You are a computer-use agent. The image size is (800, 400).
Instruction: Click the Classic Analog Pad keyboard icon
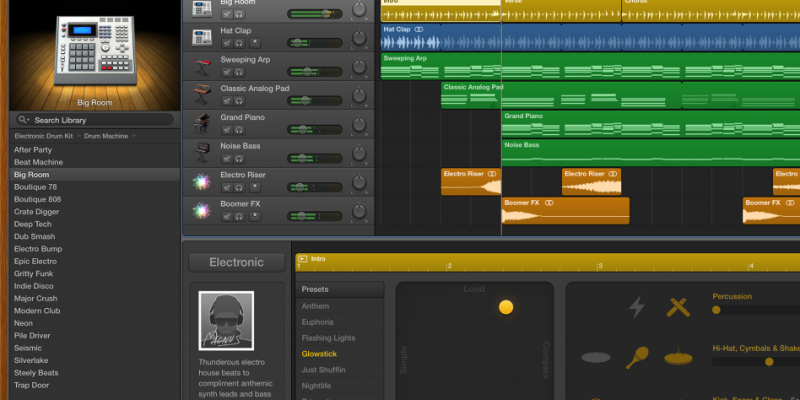click(201, 94)
